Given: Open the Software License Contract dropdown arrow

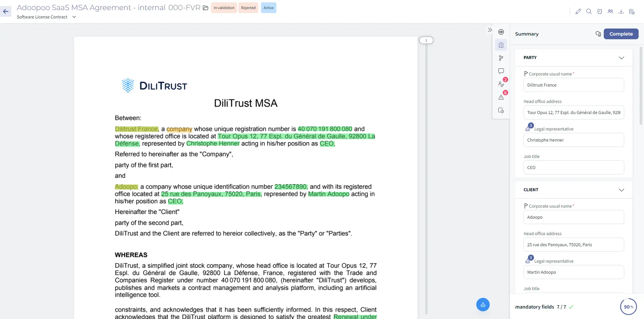Looking at the screenshot, I should click(x=74, y=17).
